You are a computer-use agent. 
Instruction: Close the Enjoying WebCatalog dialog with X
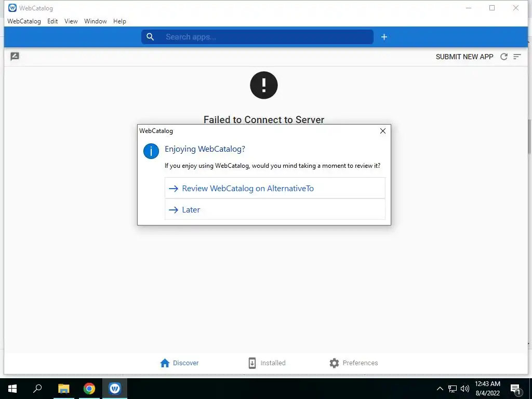click(383, 131)
